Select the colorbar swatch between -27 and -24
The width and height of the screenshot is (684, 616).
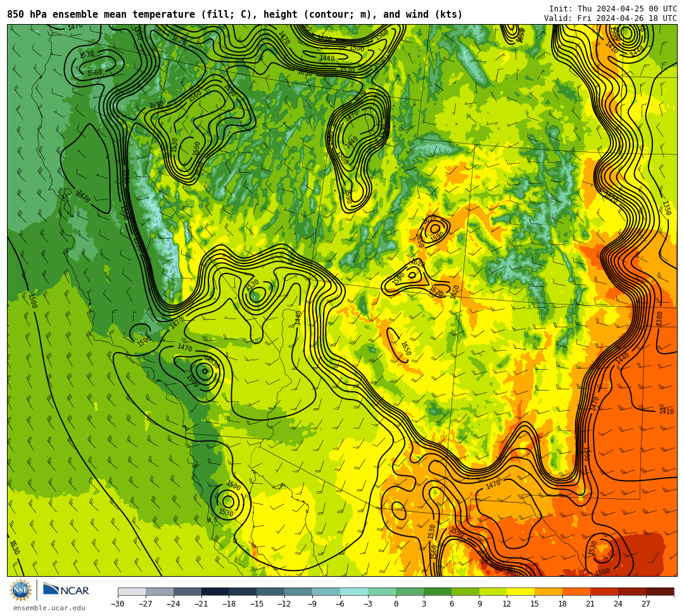coord(160,591)
